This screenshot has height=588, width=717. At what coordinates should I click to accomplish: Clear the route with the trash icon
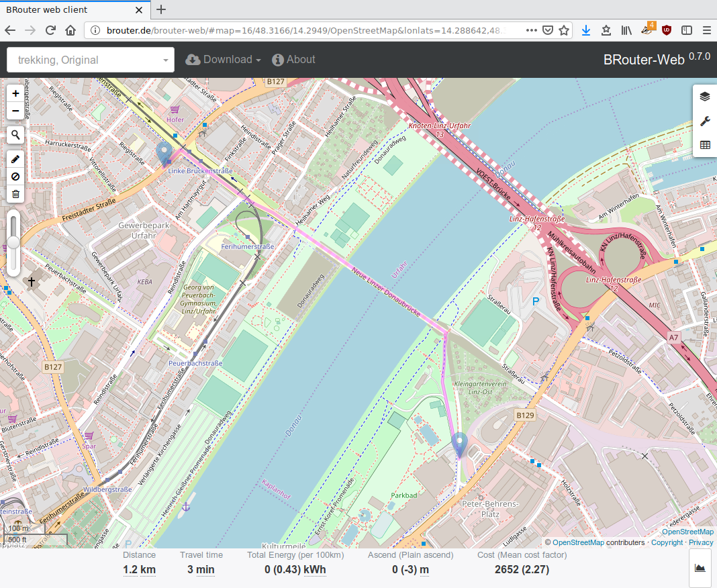click(14, 194)
